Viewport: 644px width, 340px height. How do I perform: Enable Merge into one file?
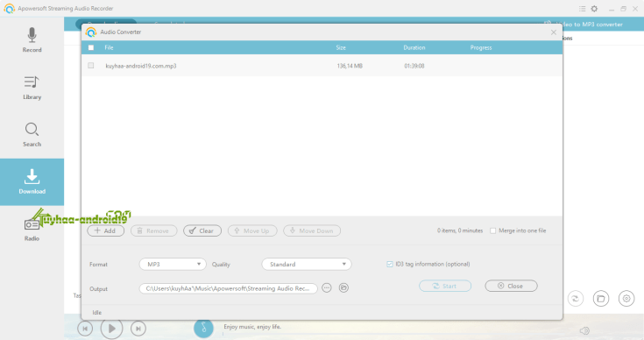click(x=492, y=230)
